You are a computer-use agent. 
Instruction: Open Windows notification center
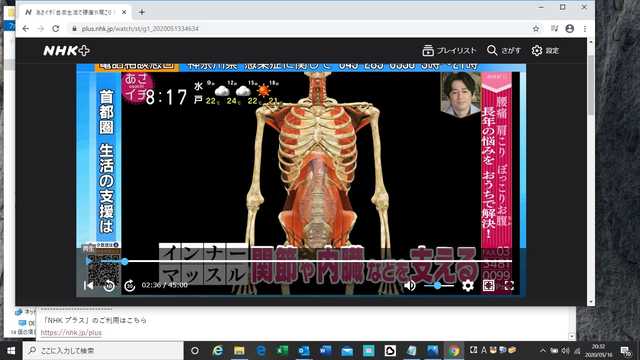(625, 351)
